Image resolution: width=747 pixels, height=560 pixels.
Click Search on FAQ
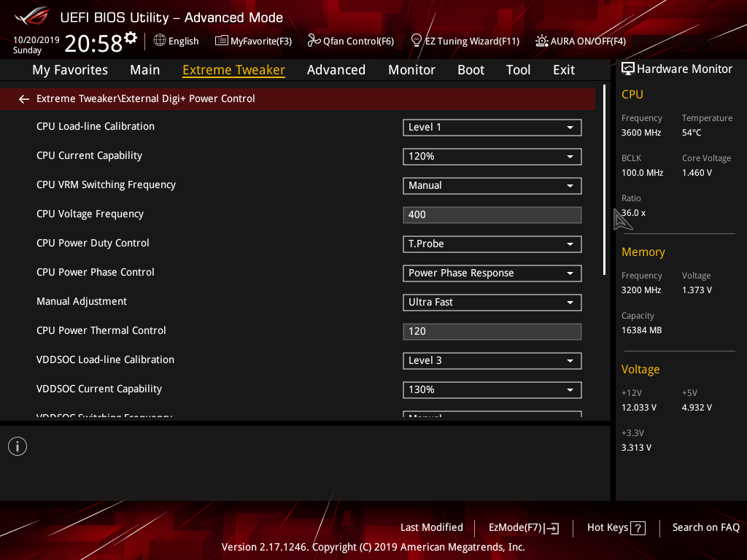(706, 528)
